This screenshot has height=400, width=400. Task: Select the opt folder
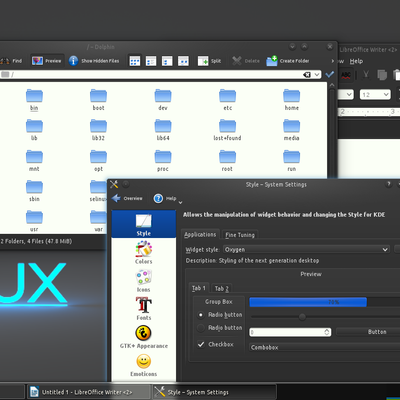coord(98,161)
